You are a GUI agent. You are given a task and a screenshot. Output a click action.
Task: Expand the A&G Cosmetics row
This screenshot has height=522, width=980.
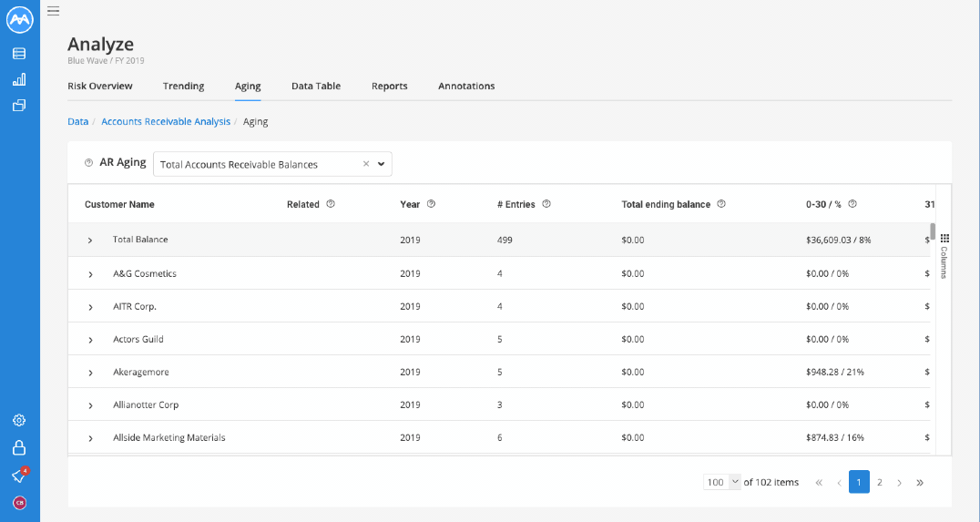tap(91, 274)
